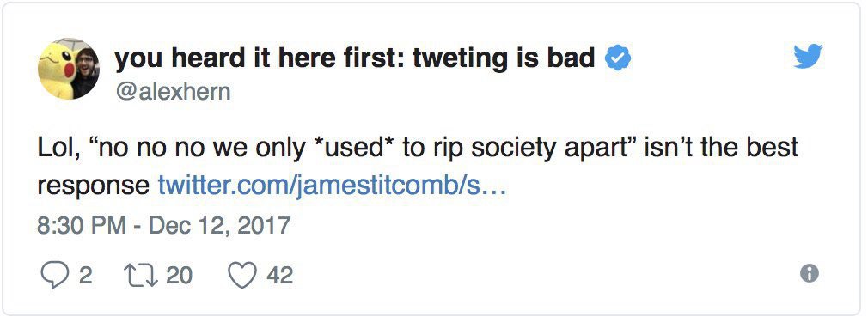Open the 8:30 PM timestamp
Viewport: 868px width, 323px height.
pyautogui.click(x=82, y=226)
